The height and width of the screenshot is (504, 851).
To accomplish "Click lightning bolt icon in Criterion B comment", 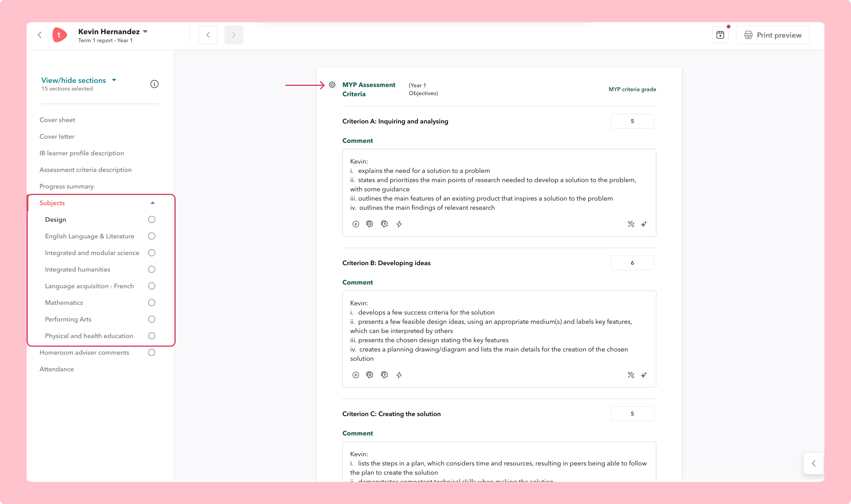I will click(x=399, y=375).
